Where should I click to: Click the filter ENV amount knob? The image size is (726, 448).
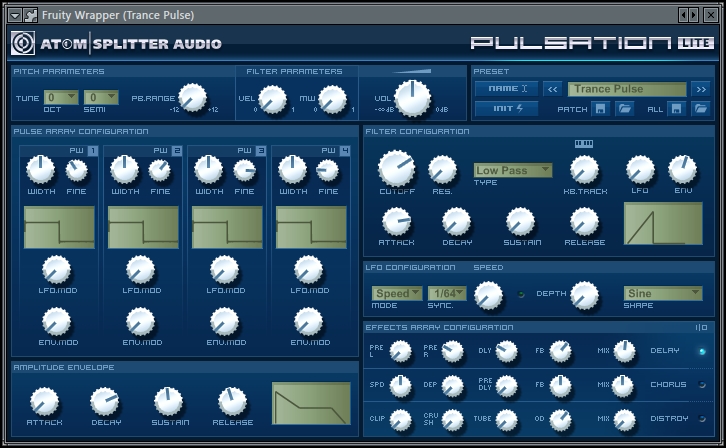(682, 169)
